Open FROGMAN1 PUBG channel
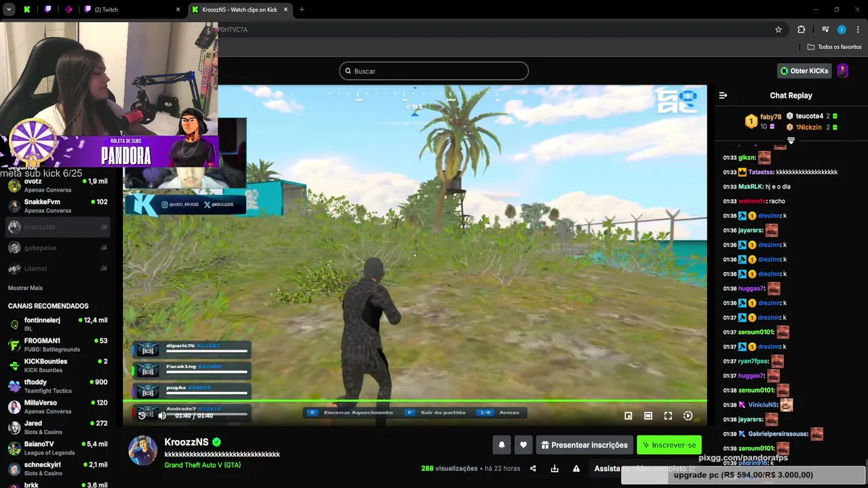Image resolution: width=868 pixels, height=488 pixels. tap(58, 345)
